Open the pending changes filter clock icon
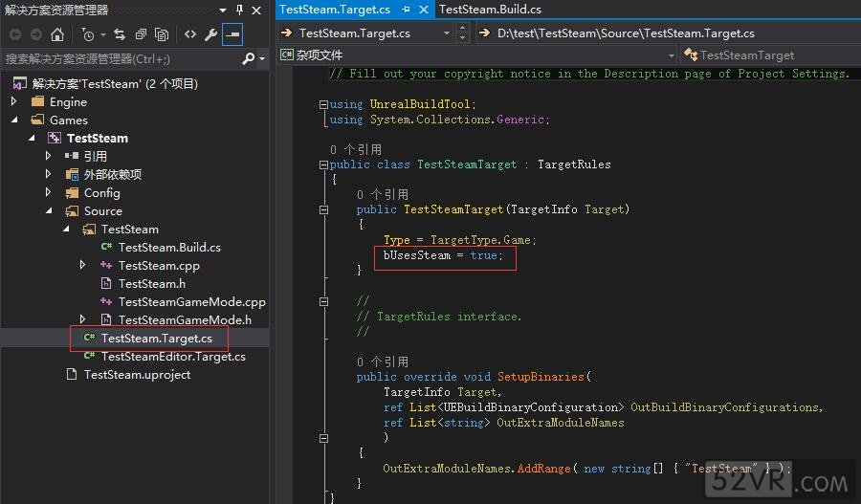Viewport: 861px width, 504px height. (88, 34)
